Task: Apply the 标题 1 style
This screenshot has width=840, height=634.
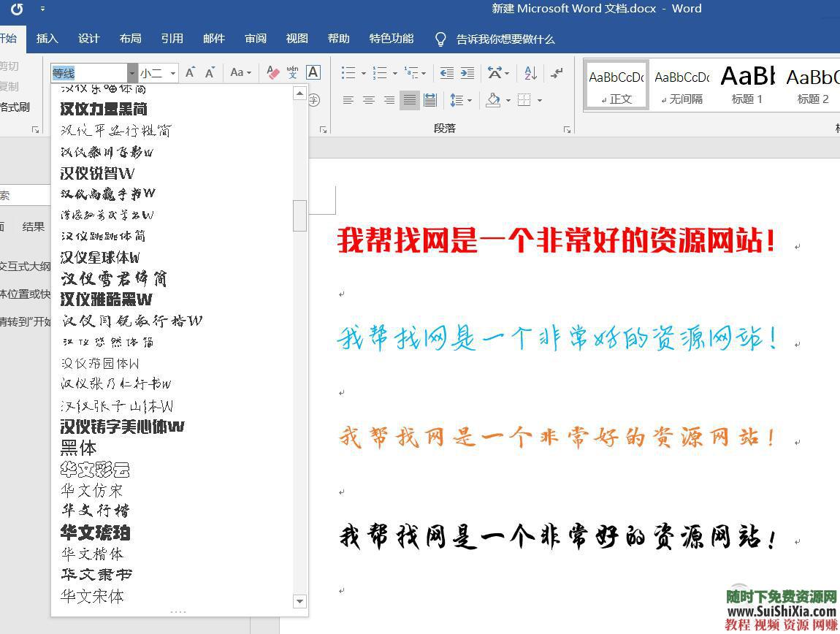Action: pos(747,84)
